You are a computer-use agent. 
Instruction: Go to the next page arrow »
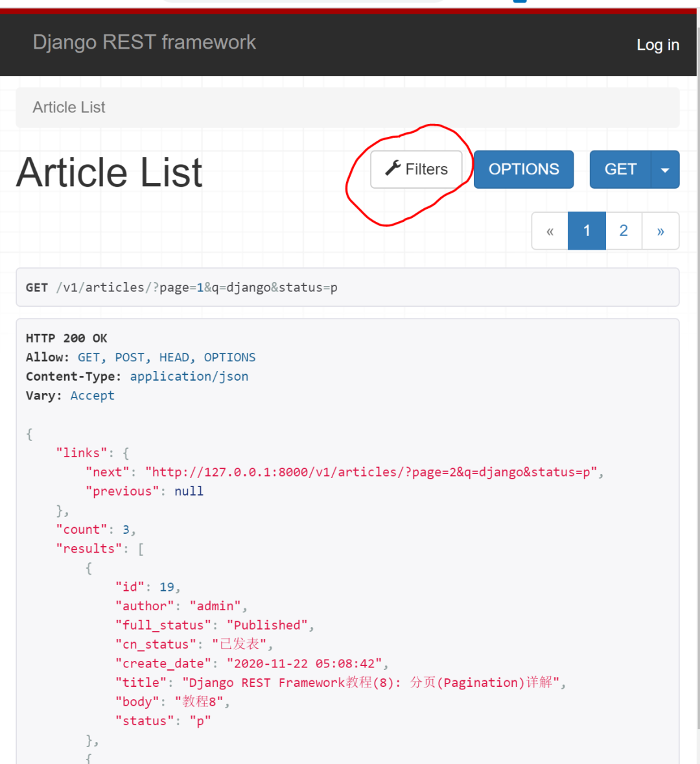click(x=660, y=231)
